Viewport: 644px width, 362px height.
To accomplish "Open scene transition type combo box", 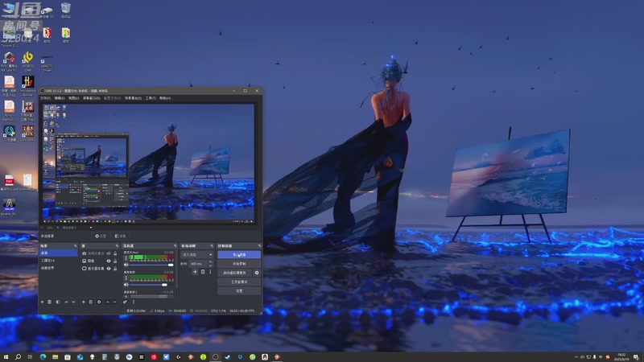I will (x=197, y=255).
